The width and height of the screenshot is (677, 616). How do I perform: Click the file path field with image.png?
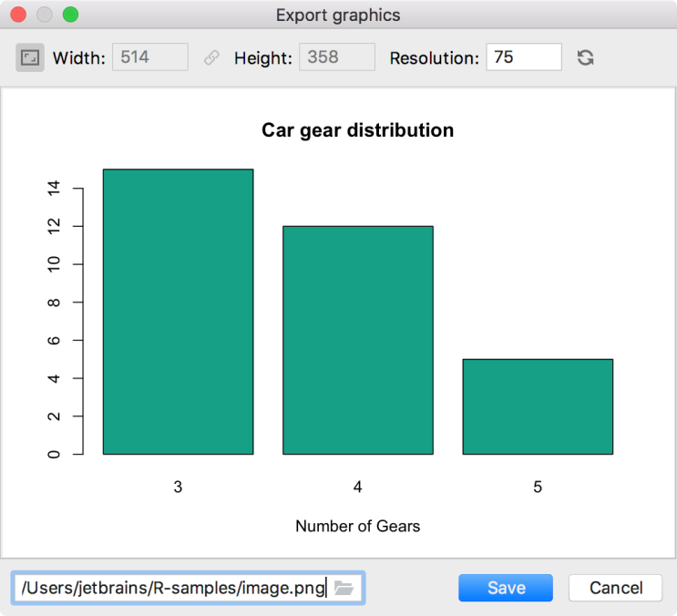189,588
